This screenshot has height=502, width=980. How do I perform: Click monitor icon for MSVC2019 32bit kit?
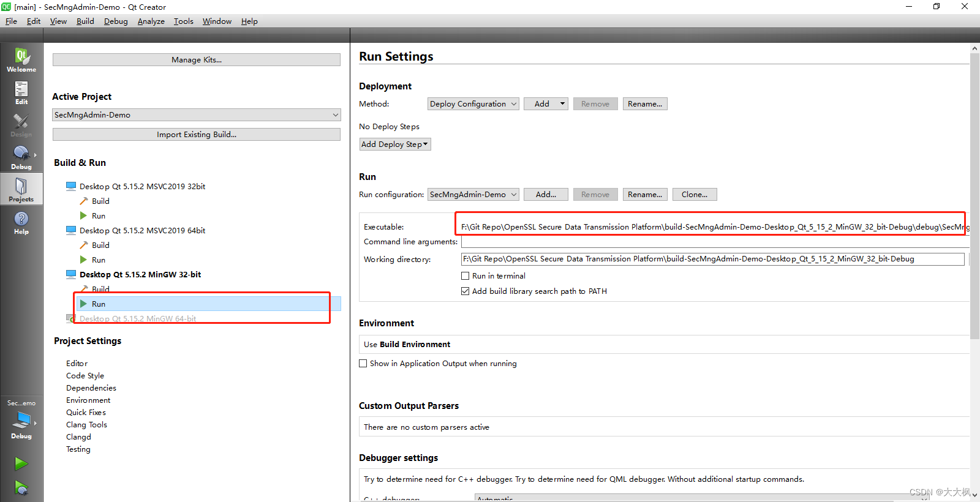(71, 186)
